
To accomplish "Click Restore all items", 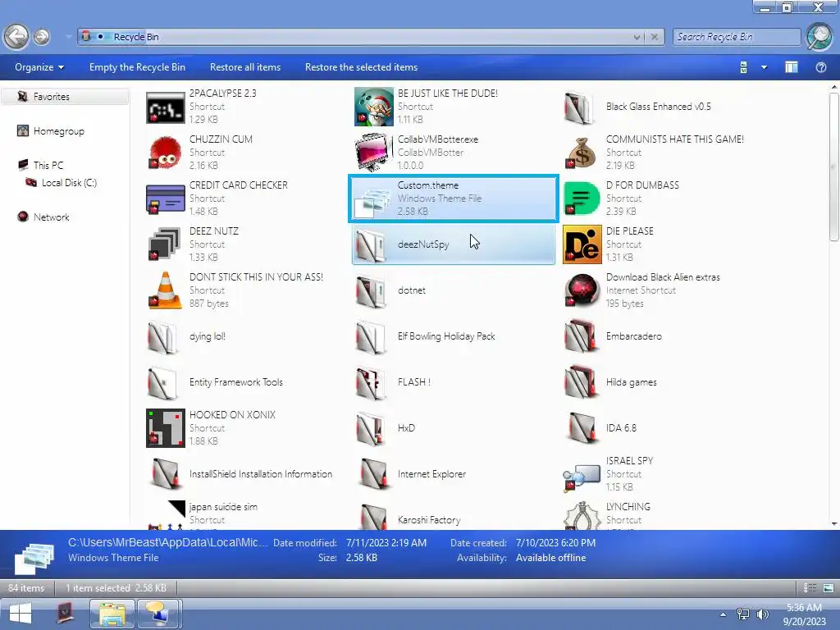I will tap(244, 67).
